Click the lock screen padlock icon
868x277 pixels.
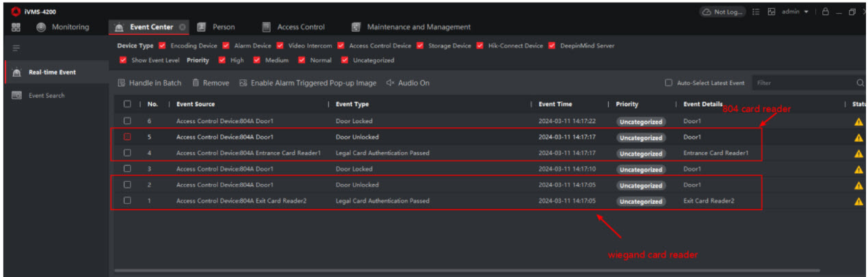[x=826, y=12]
